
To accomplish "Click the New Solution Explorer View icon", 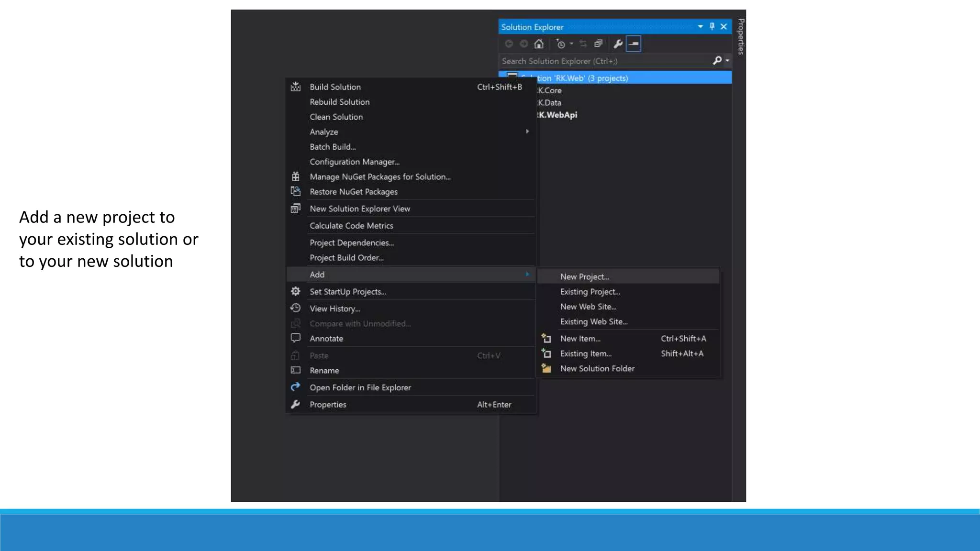I will 296,209.
